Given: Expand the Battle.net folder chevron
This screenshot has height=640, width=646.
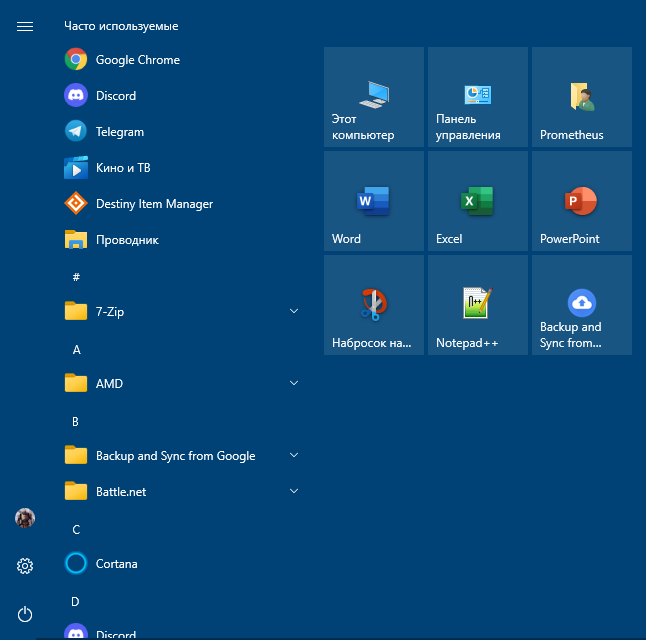Looking at the screenshot, I should pos(294,491).
